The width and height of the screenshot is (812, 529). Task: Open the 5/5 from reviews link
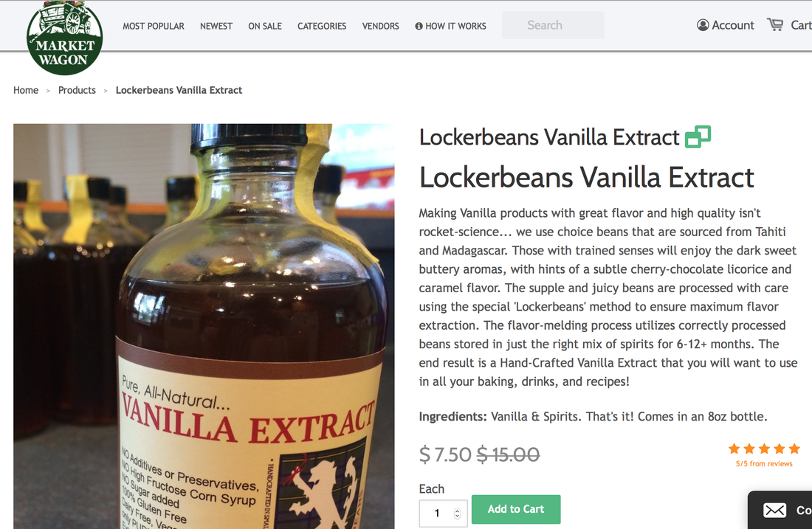pos(764,464)
